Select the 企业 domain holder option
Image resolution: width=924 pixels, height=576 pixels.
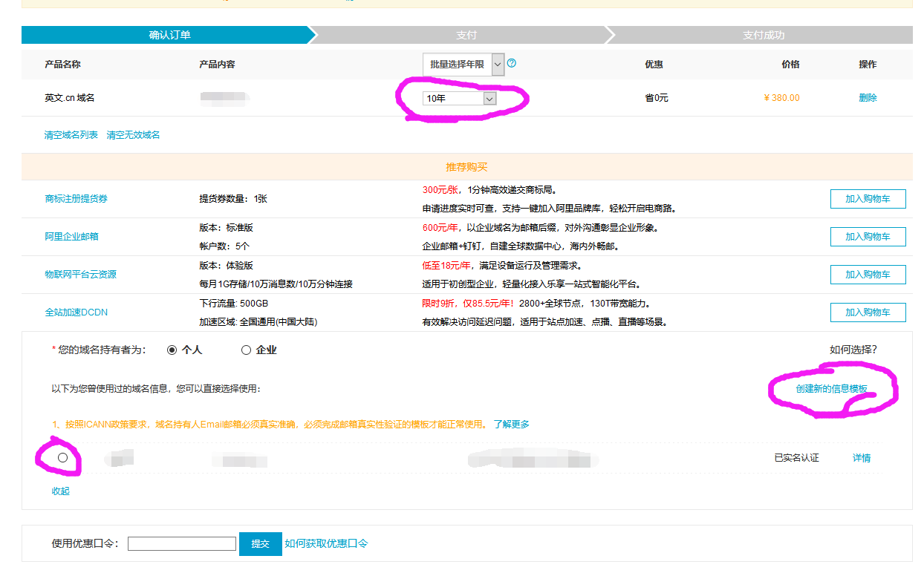tap(245, 350)
